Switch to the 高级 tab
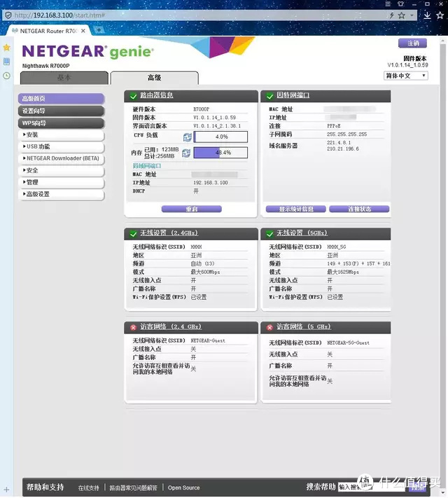The width and height of the screenshot is (448, 498). 154,78
